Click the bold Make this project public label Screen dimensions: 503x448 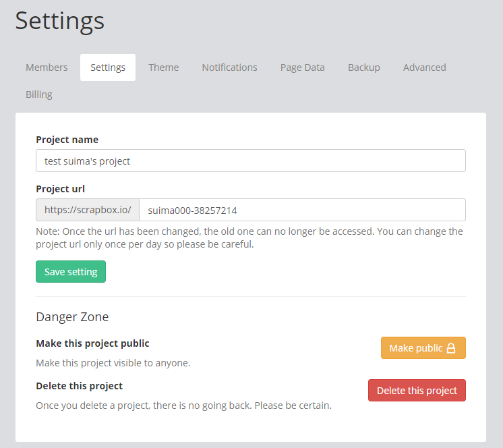click(92, 343)
